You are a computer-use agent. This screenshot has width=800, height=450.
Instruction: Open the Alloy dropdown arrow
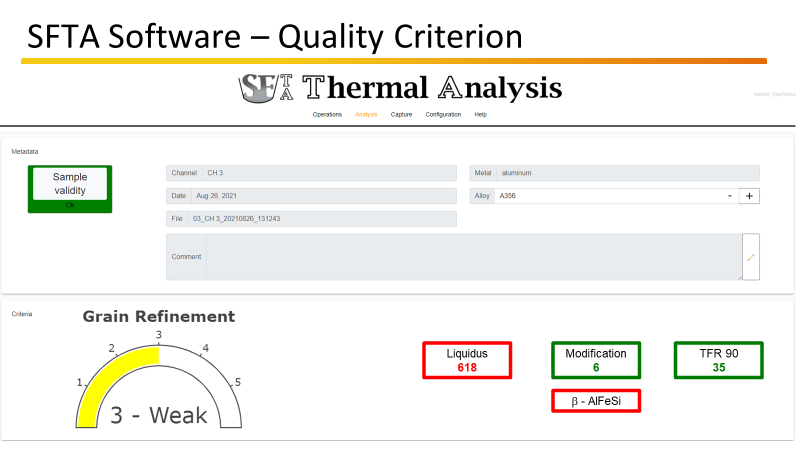click(729, 196)
